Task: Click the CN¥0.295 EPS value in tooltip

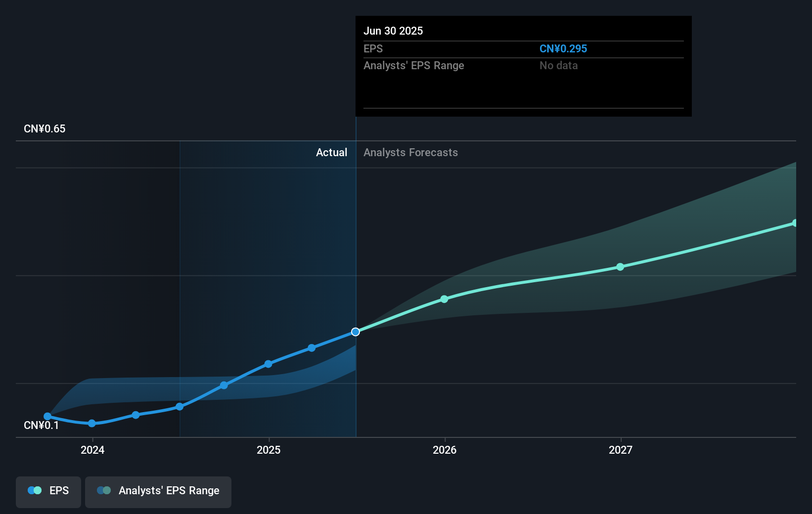Action: (563, 49)
